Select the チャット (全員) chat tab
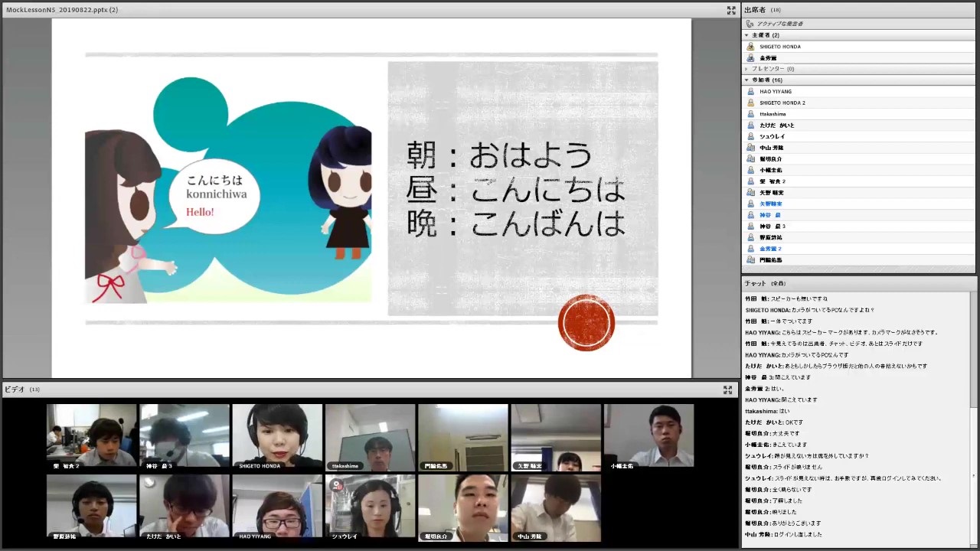Viewport: 980px width, 551px height. click(765, 283)
